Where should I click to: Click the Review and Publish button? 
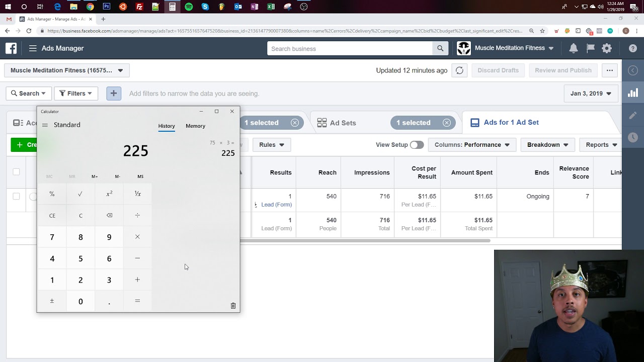point(563,70)
